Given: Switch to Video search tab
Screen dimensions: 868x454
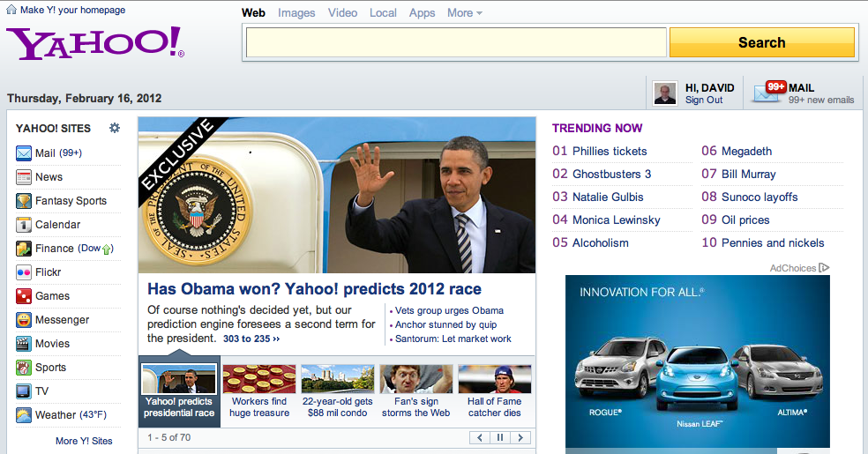Looking at the screenshot, I should click(x=342, y=12).
